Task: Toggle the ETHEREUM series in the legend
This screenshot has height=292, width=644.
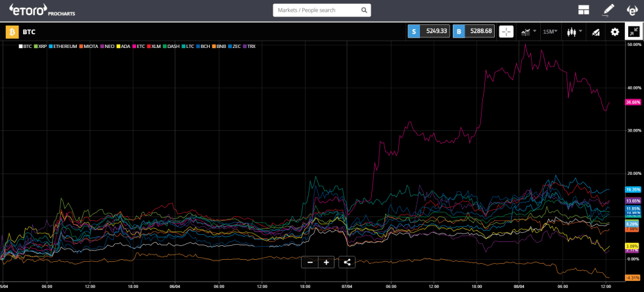Action: (63, 47)
